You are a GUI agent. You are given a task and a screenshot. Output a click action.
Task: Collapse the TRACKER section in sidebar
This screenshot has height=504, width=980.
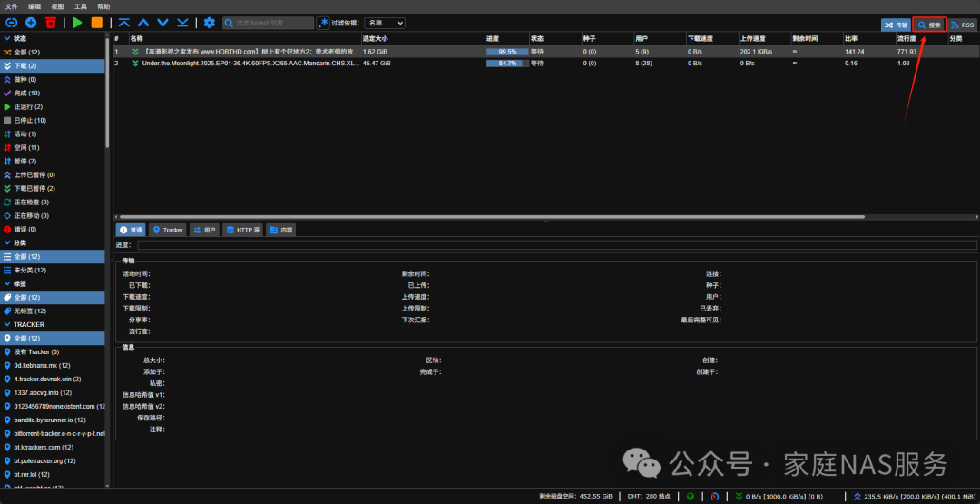7,324
